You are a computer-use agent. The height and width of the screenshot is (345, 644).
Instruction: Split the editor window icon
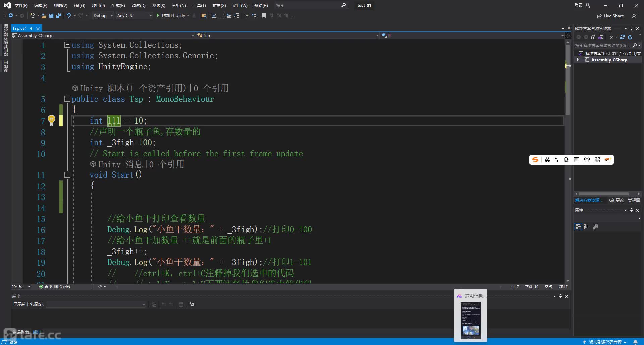click(568, 35)
